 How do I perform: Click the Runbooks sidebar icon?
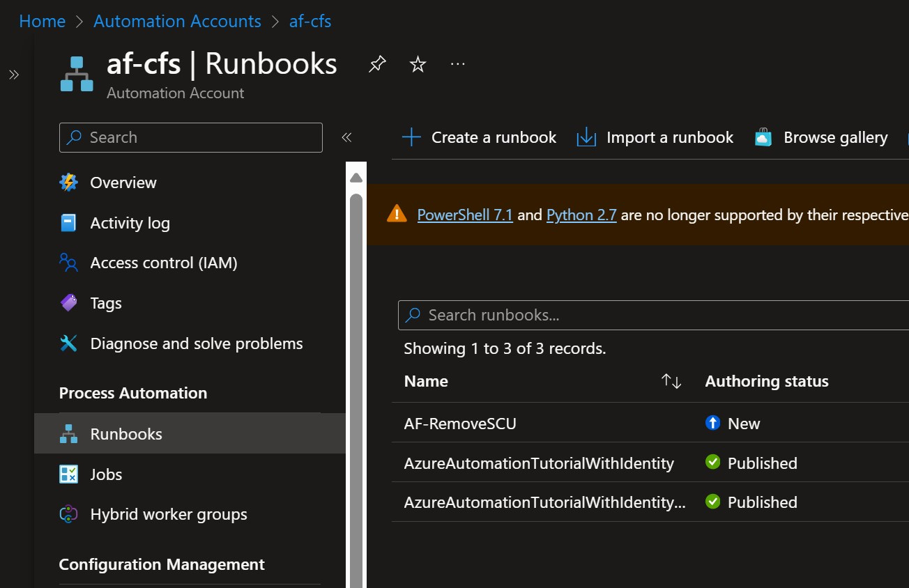(68, 434)
